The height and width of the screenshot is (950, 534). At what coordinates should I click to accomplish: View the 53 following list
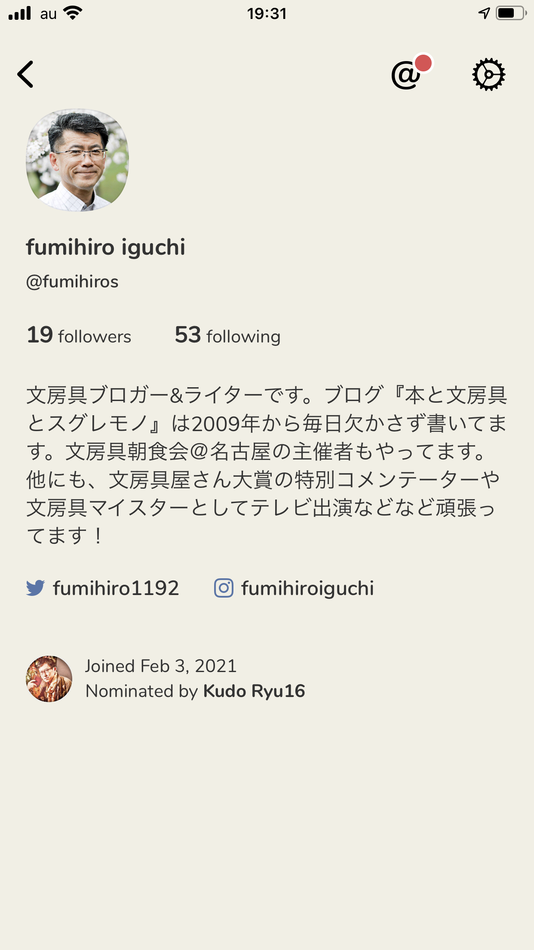pyautogui.click(x=227, y=335)
